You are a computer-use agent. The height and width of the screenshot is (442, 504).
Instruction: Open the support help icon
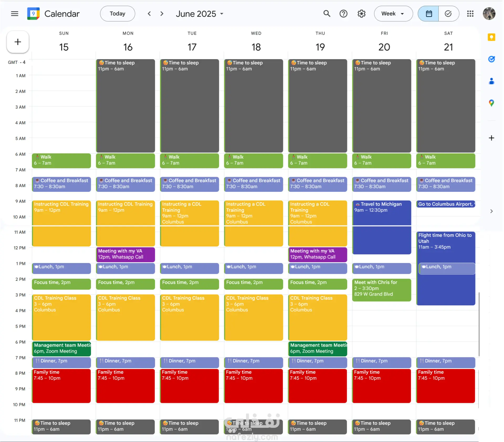pos(343,14)
